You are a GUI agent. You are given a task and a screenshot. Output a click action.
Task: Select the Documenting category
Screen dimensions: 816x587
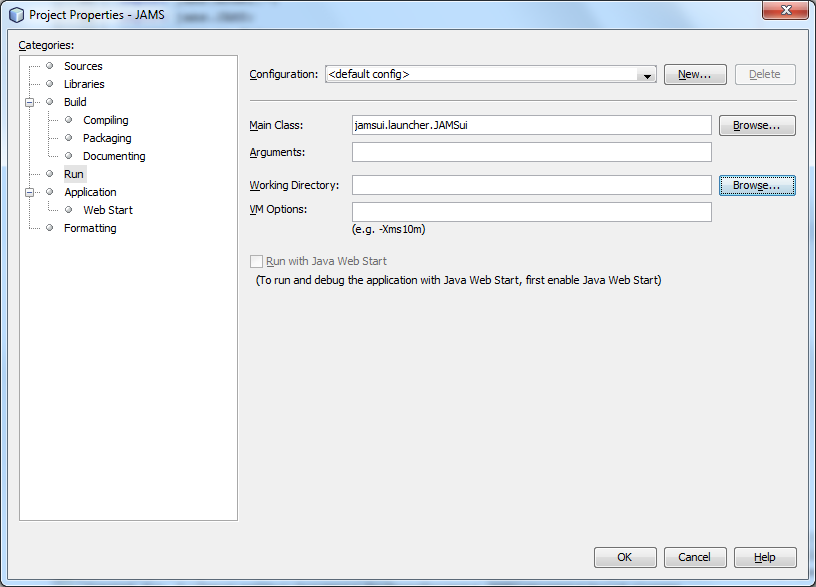114,156
